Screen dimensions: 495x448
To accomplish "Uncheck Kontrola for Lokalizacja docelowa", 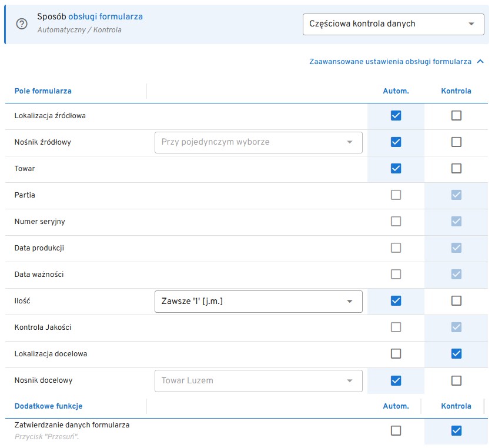I will tap(456, 354).
